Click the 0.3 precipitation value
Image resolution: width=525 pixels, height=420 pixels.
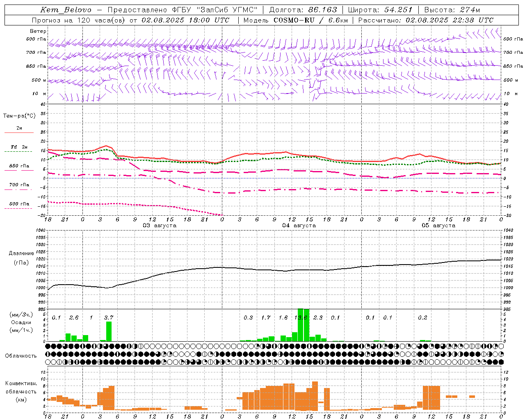(248, 317)
